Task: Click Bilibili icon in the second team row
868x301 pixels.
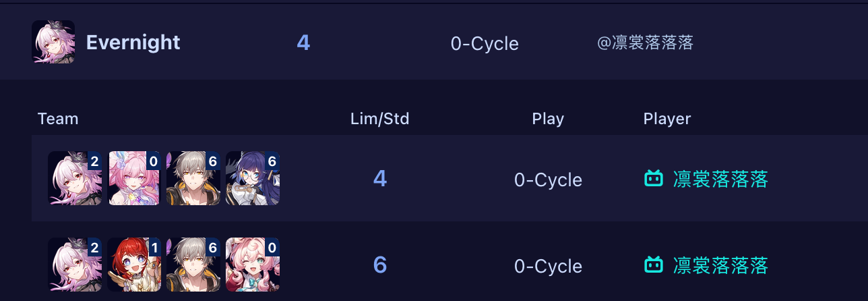Action: click(654, 265)
